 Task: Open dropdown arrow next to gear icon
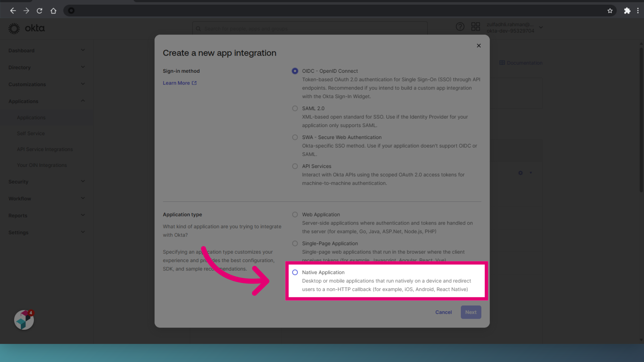pyautogui.click(x=531, y=173)
